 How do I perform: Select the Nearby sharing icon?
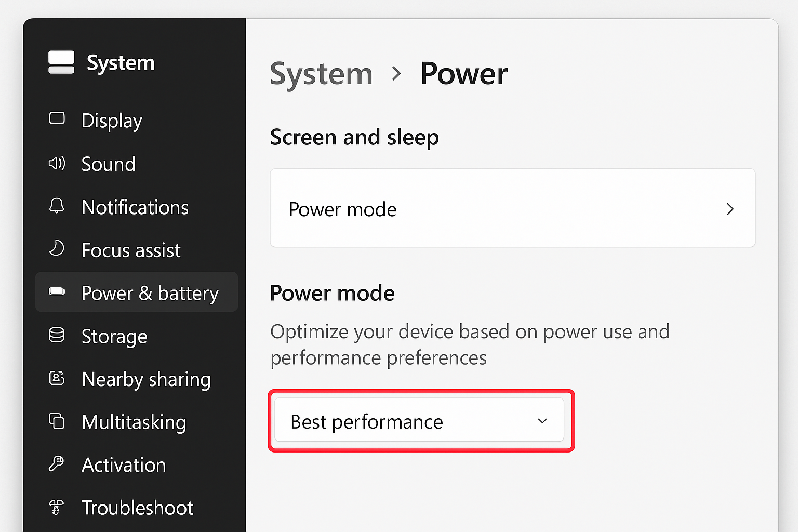coord(56,379)
